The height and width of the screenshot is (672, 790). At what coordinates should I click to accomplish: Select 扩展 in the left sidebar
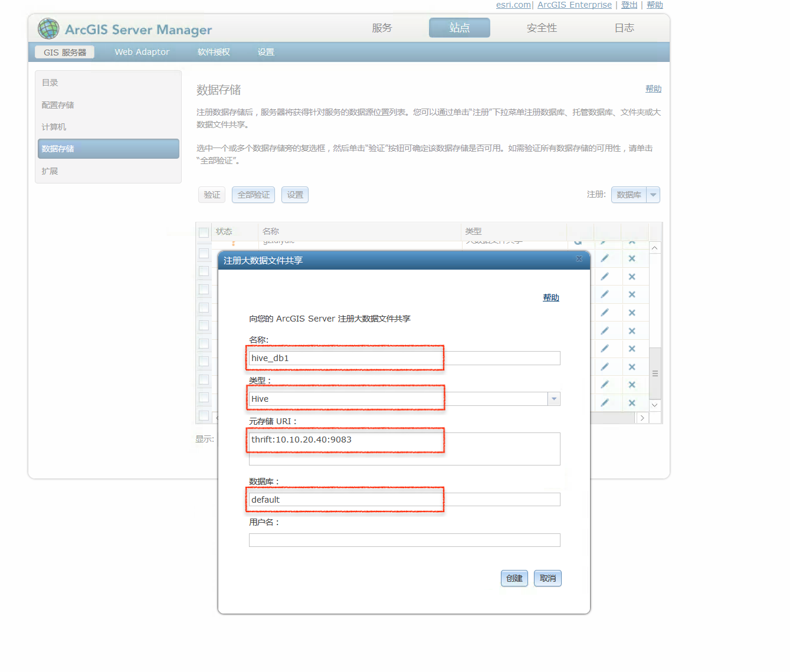(x=109, y=171)
